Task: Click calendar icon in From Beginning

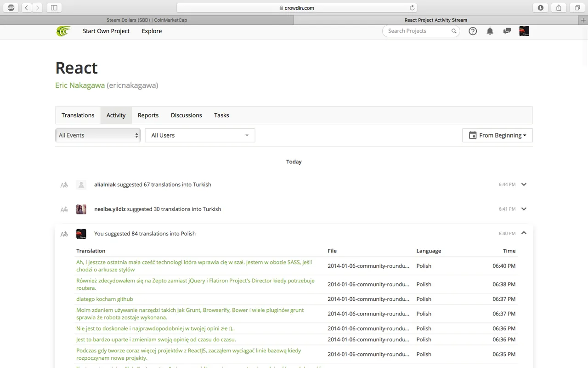Action: [473, 135]
